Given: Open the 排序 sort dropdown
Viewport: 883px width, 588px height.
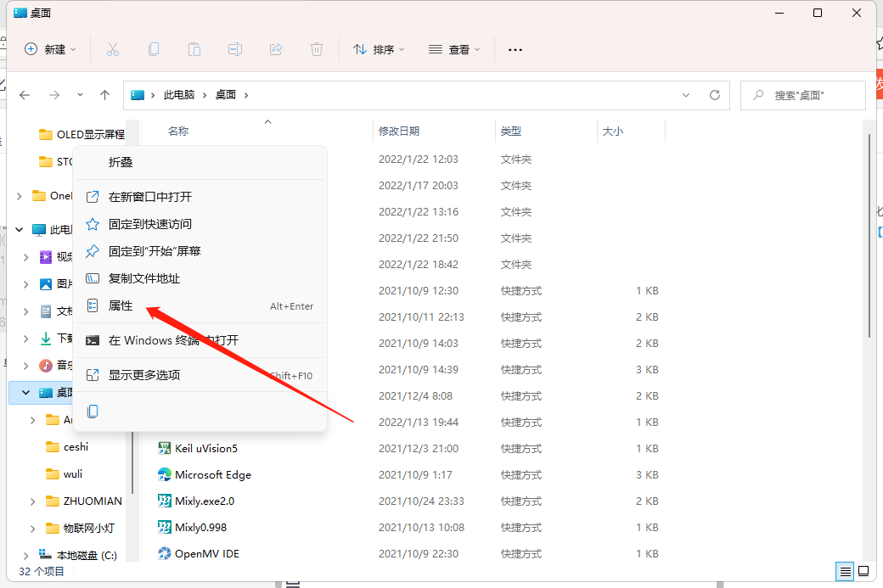Looking at the screenshot, I should [x=379, y=49].
